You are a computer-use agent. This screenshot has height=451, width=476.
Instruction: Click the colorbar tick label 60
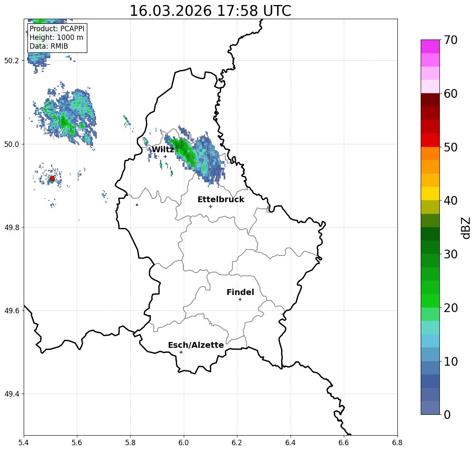[x=451, y=94]
